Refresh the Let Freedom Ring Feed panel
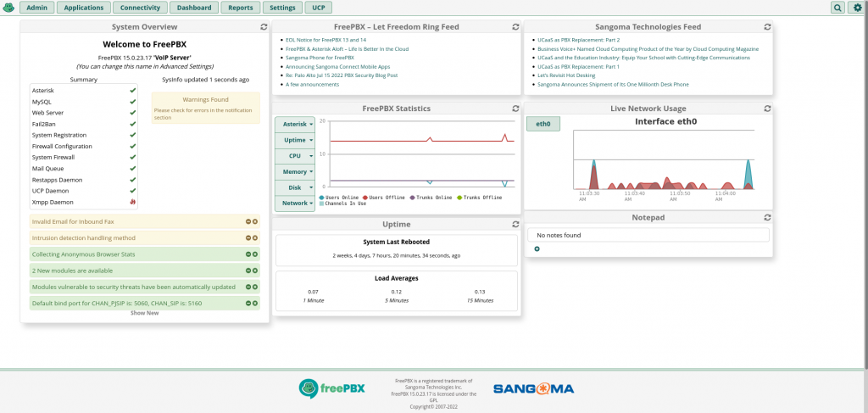 tap(516, 26)
